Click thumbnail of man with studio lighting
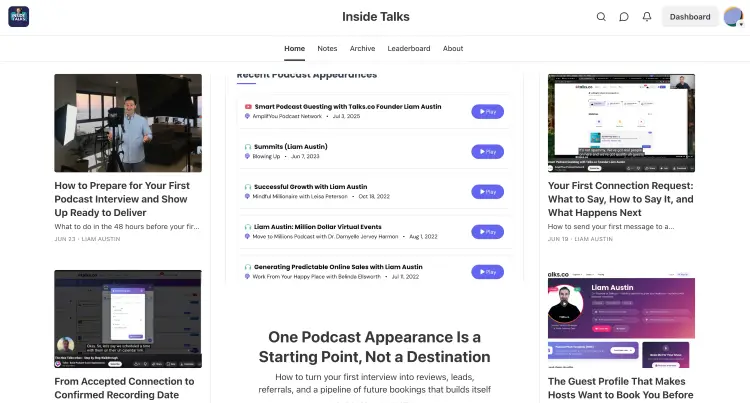Image resolution: width=750 pixels, height=403 pixels. tap(128, 123)
